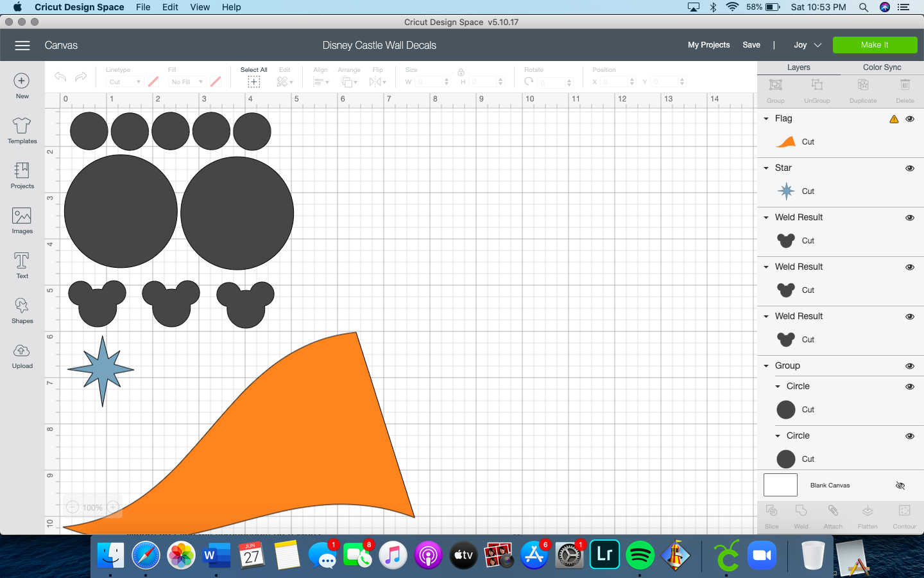Click the fill color swatch
The height and width of the screenshot is (578, 924).
tap(216, 82)
